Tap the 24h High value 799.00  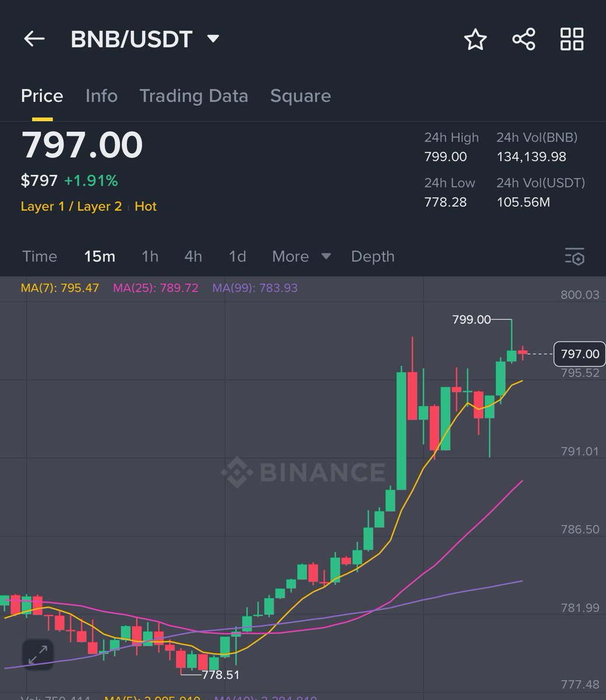coord(445,156)
